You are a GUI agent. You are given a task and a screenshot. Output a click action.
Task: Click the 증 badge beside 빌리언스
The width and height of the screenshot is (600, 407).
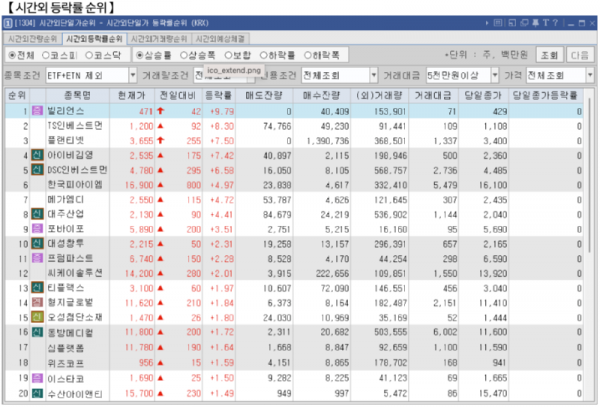37,111
